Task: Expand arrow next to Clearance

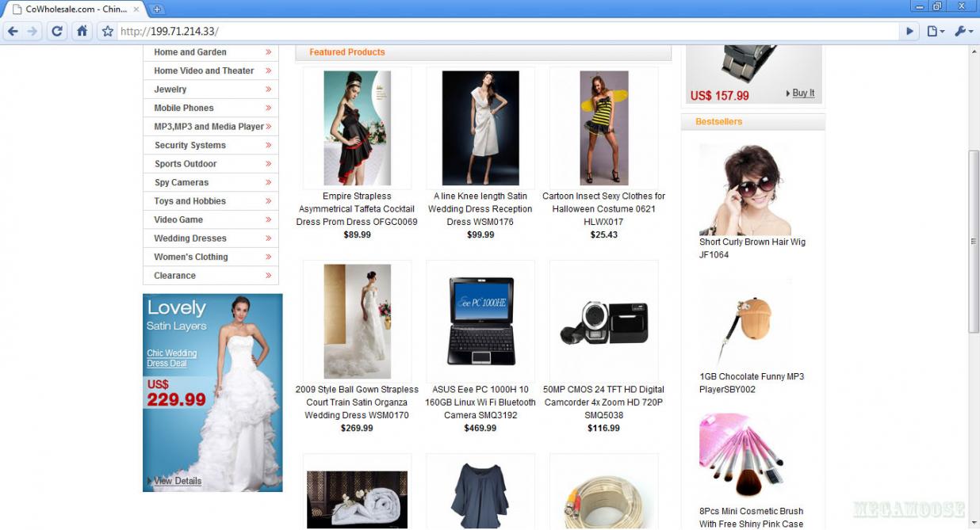Action: click(x=269, y=276)
